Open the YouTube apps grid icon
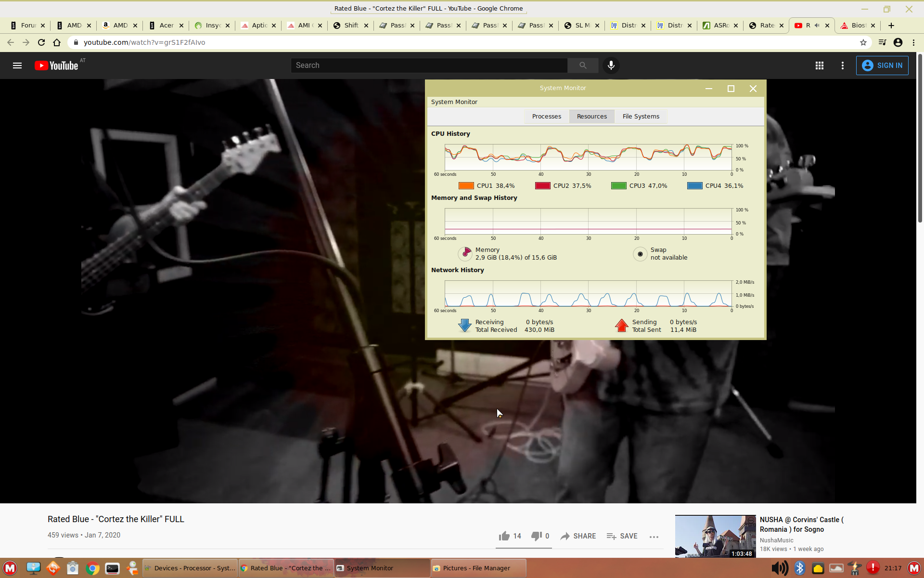This screenshot has width=924, height=578. (820, 66)
